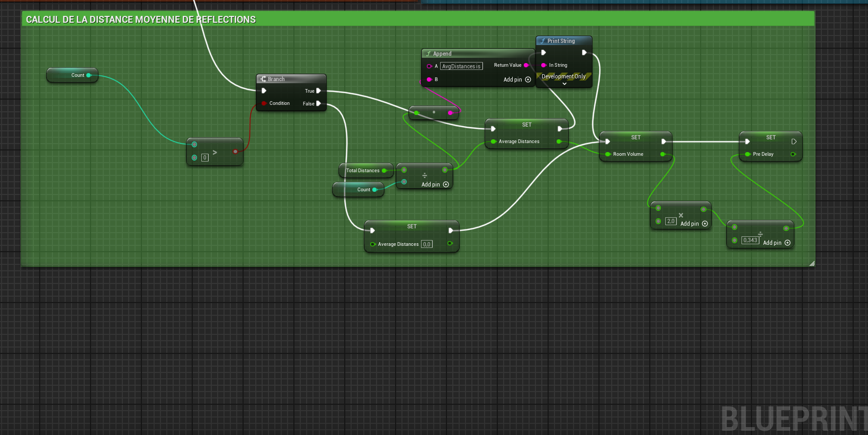Image resolution: width=868 pixels, height=435 pixels.
Task: Click Add pin on the 0,343 divide node
Action: click(776, 243)
